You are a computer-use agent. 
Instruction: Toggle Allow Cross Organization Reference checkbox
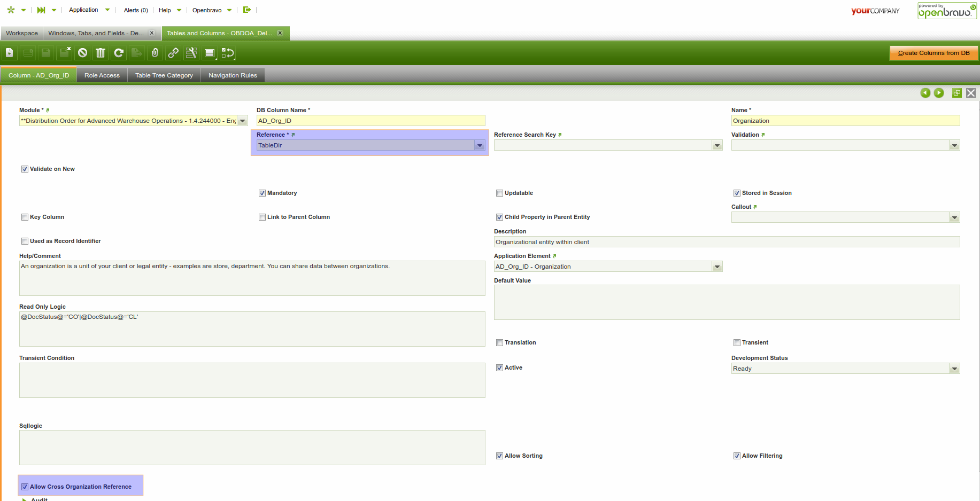point(25,487)
